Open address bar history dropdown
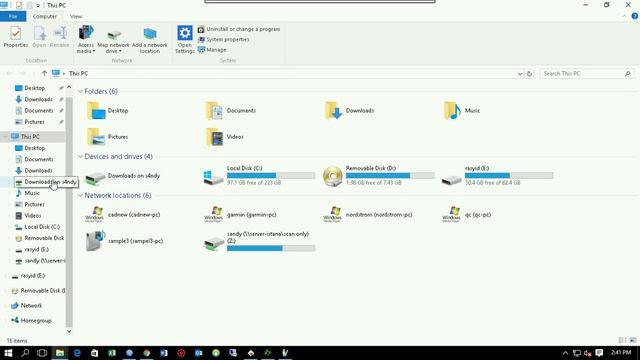 (520, 74)
